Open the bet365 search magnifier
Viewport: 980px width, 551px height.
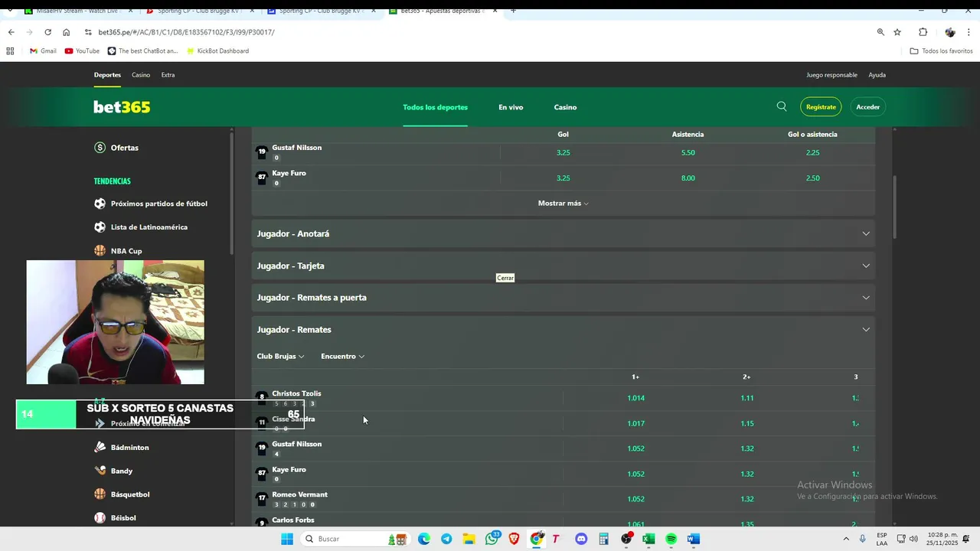tap(782, 106)
